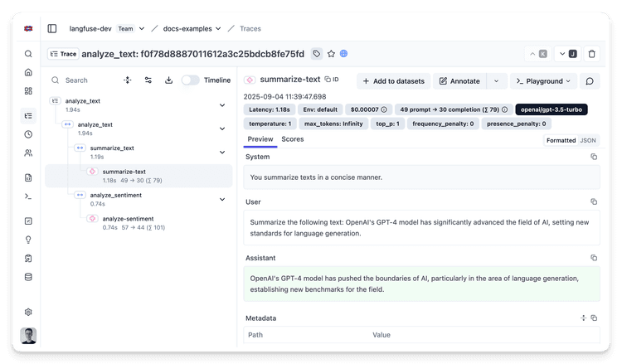
Task: Select the JSON view option
Action: pyautogui.click(x=588, y=140)
